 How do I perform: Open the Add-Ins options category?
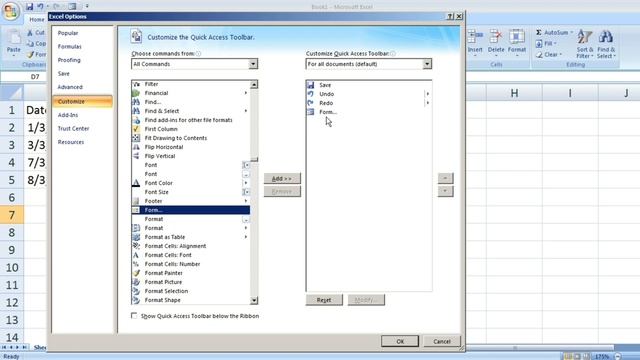point(68,115)
